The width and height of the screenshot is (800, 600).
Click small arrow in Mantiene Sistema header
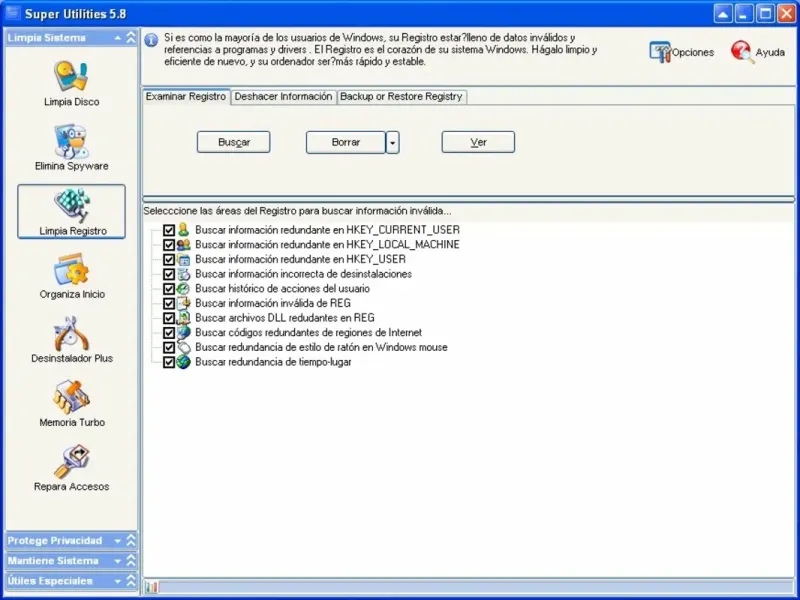click(x=118, y=561)
